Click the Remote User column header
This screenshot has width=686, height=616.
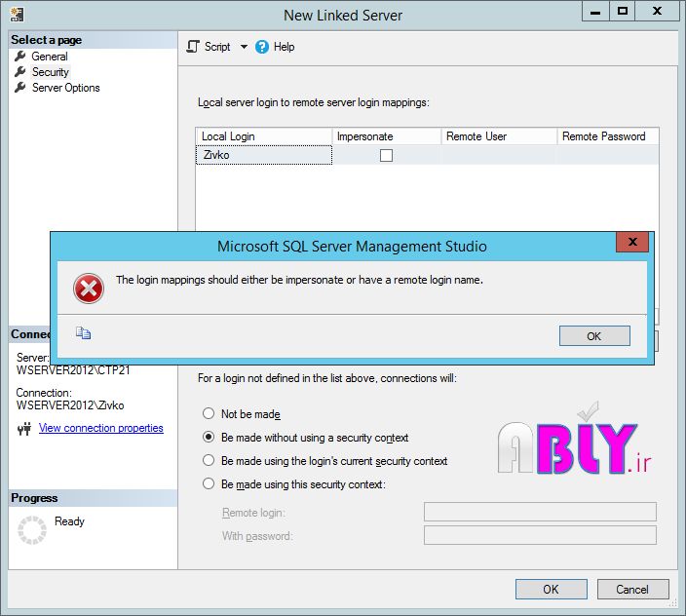click(x=499, y=136)
